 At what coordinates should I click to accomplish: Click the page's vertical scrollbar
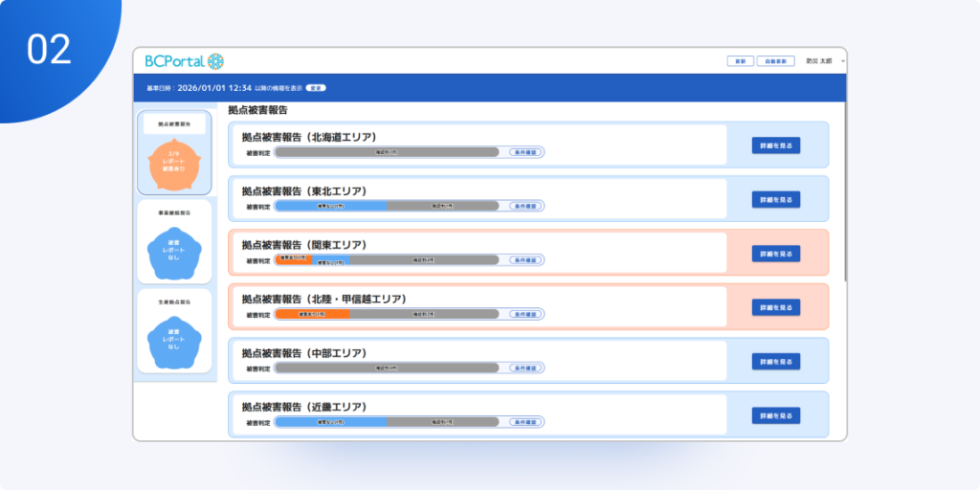point(845,190)
